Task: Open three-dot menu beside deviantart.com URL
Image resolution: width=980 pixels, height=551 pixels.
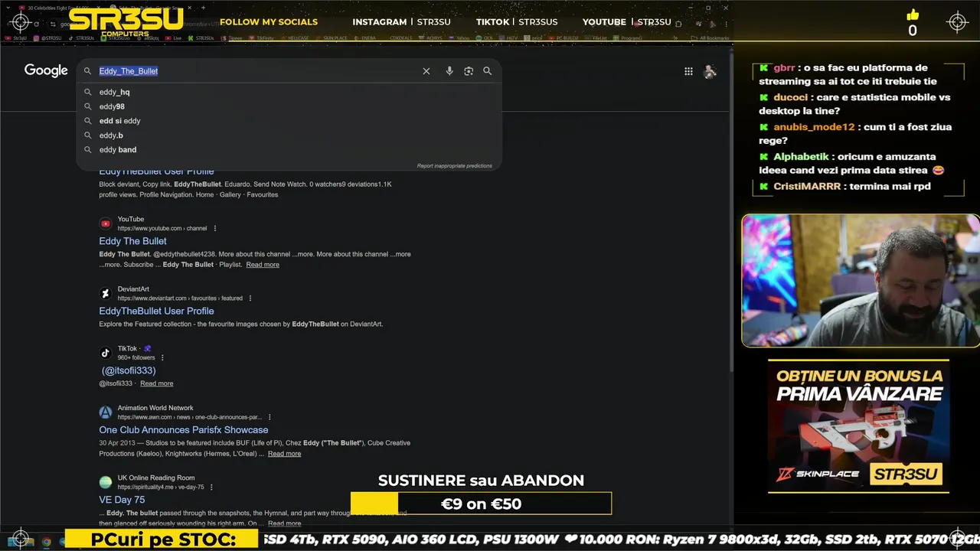Action: [250, 298]
